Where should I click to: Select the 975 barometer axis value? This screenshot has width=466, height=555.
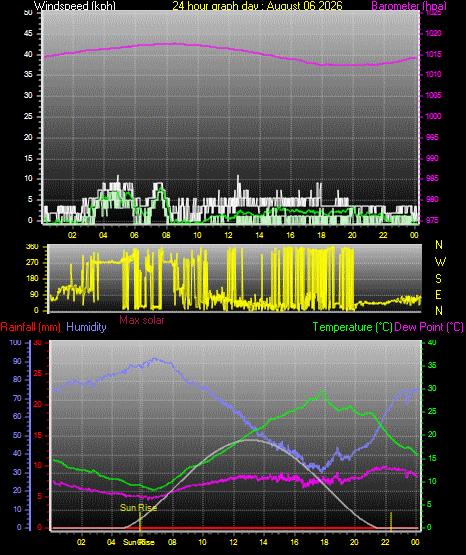click(432, 220)
